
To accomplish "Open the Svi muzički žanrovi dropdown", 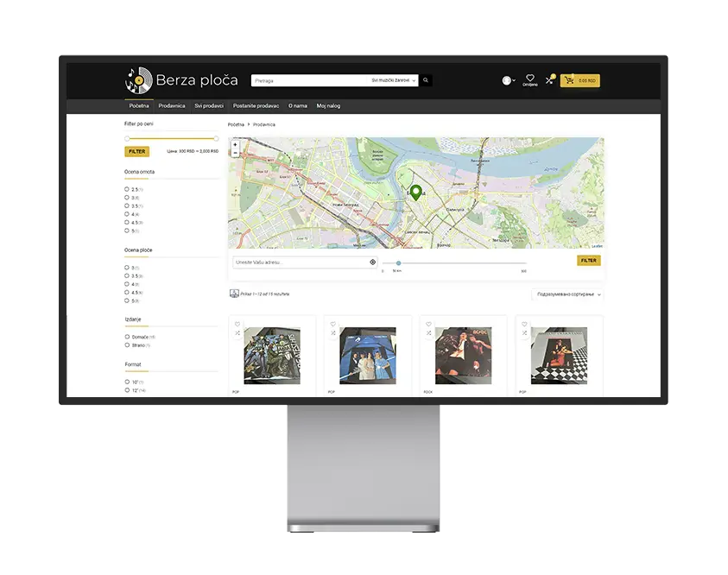I will tap(393, 80).
